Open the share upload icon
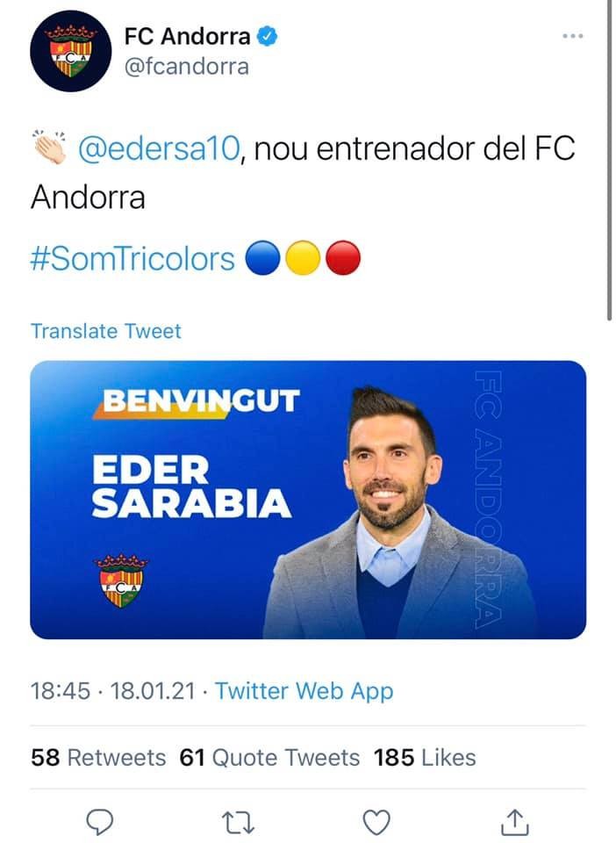 click(514, 822)
